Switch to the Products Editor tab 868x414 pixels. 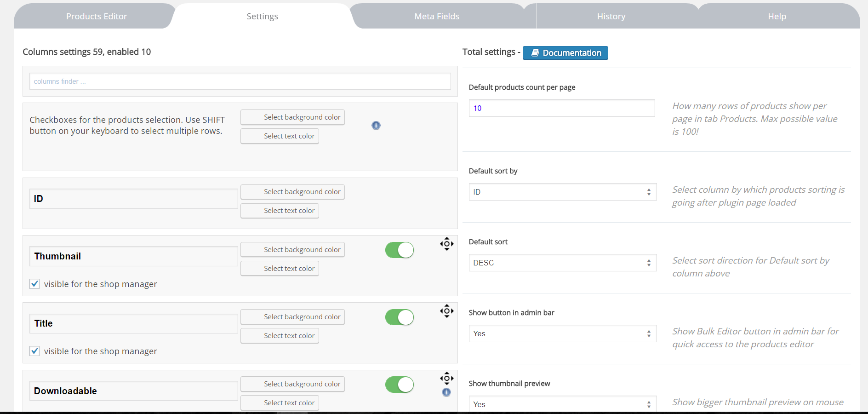(96, 17)
